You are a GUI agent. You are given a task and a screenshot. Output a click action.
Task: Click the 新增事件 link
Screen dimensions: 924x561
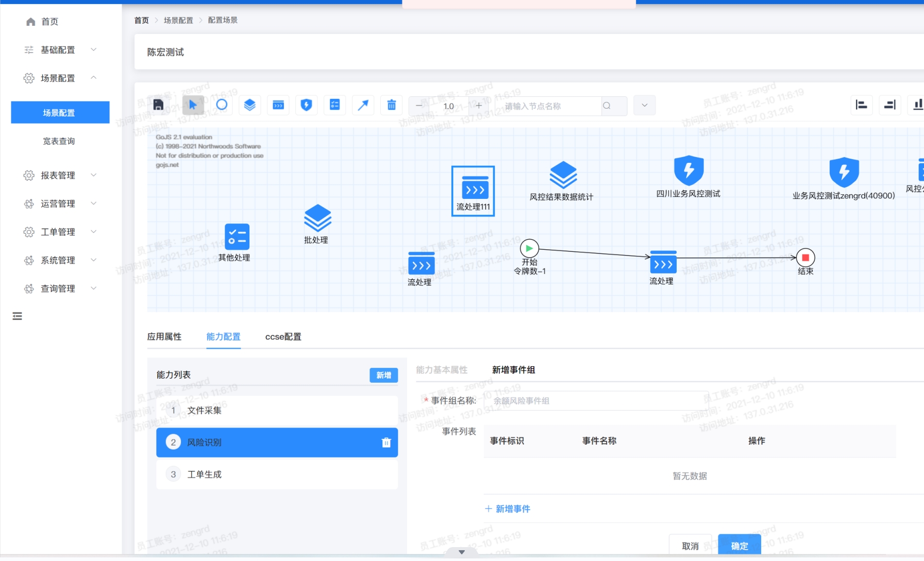(508, 509)
